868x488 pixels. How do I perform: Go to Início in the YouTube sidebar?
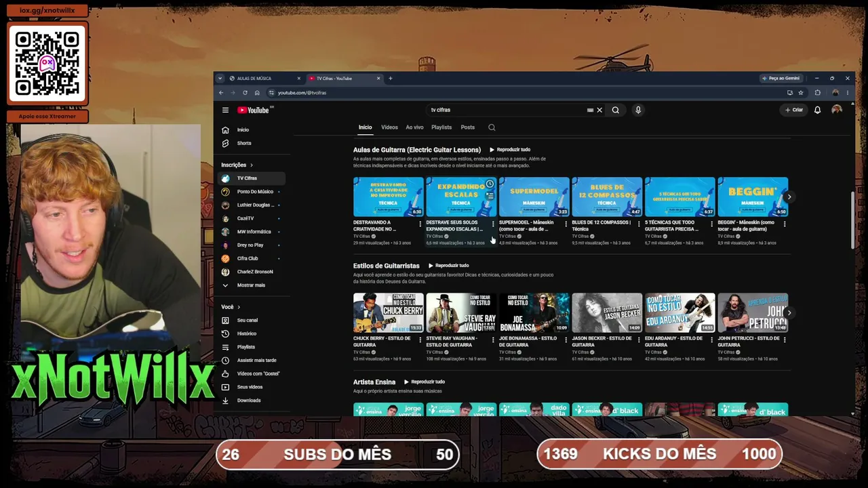[x=250, y=130]
